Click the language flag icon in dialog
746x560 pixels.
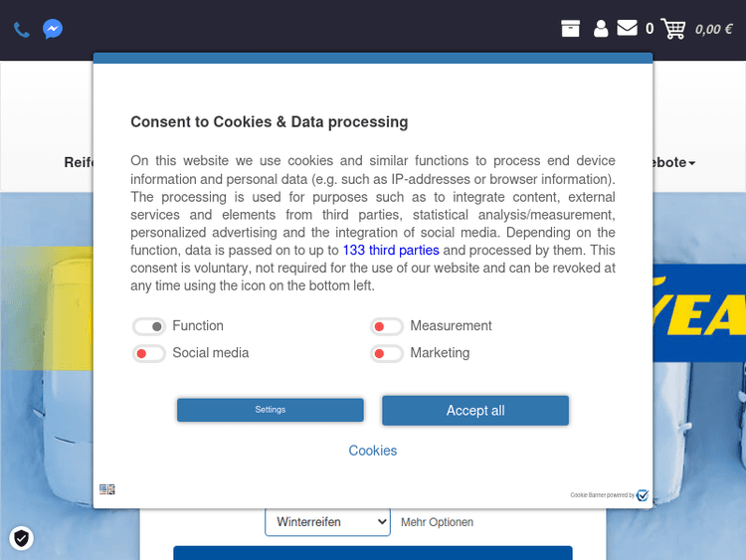107,489
